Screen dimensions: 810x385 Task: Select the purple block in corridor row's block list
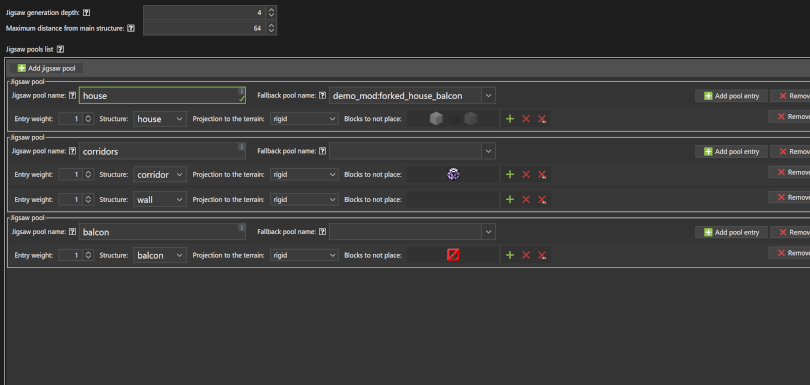point(453,175)
